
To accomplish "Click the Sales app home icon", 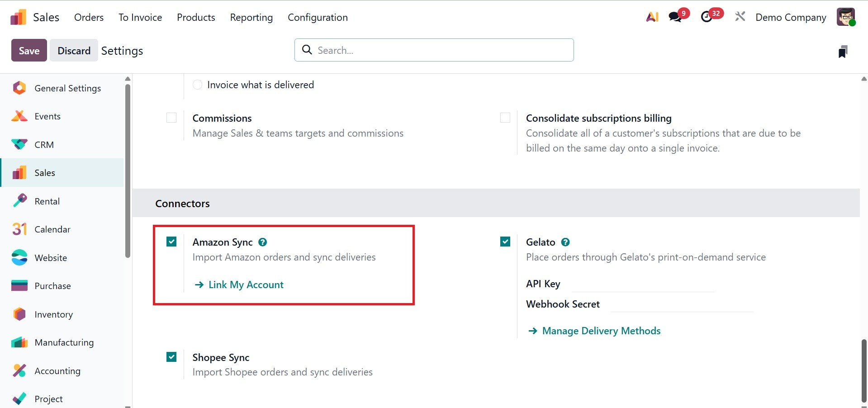I will (19, 17).
